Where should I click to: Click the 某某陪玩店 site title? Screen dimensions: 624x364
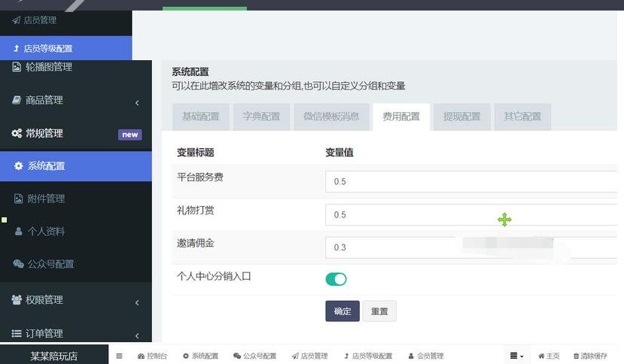[x=54, y=356]
